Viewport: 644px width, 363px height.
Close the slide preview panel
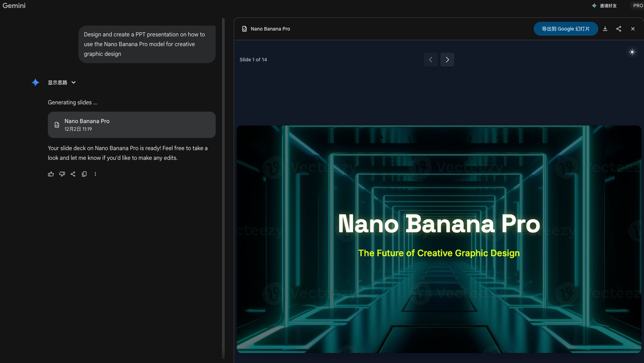point(633,29)
